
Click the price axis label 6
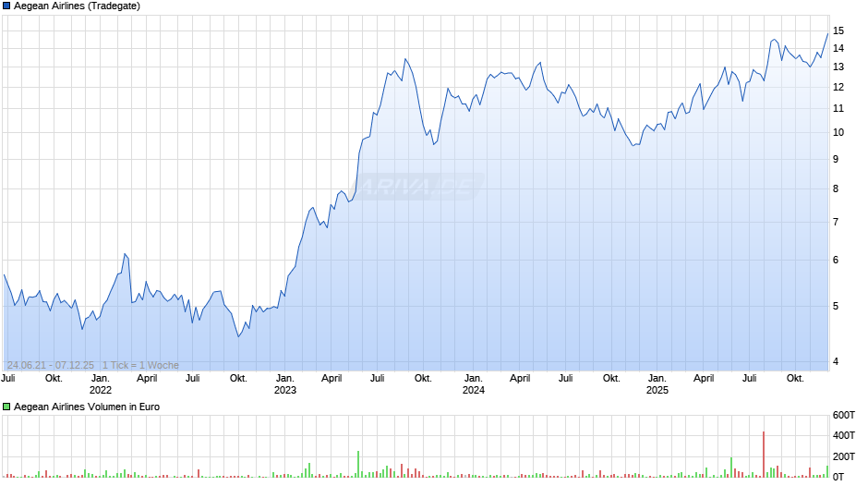point(836,260)
